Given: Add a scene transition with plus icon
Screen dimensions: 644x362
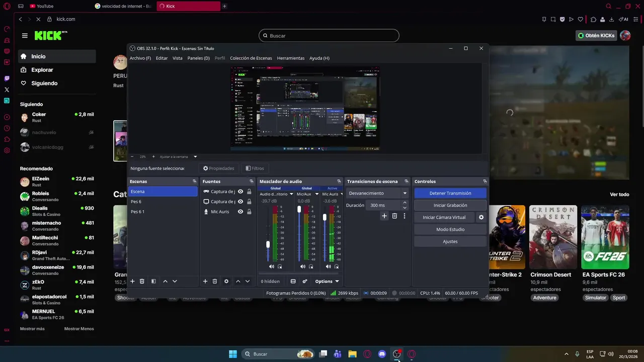Looking at the screenshot, I should [384, 216].
